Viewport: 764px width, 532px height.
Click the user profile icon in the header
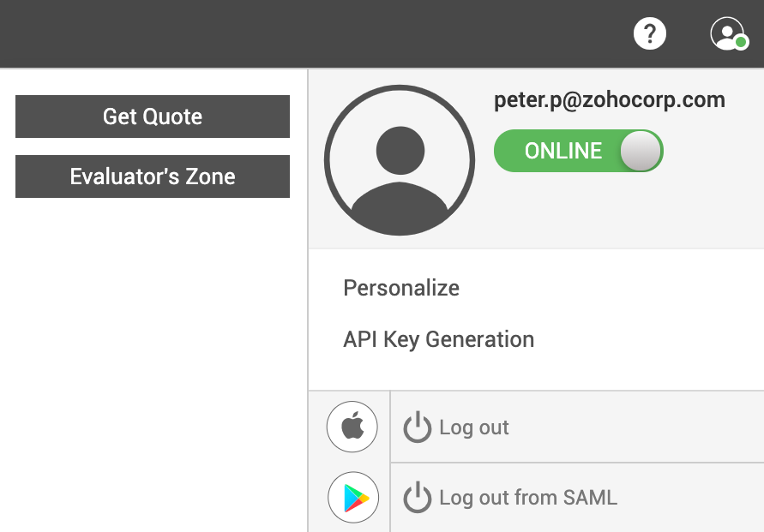coord(727,33)
